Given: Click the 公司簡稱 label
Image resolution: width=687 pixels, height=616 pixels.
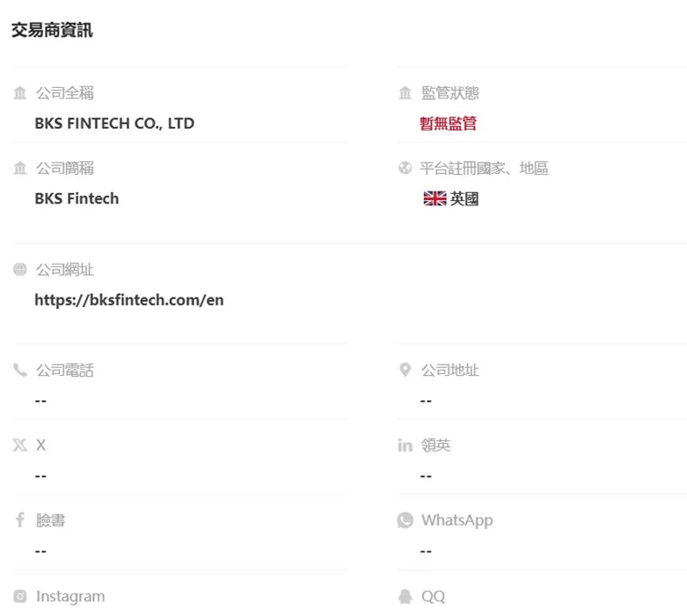Looking at the screenshot, I should pos(64,168).
